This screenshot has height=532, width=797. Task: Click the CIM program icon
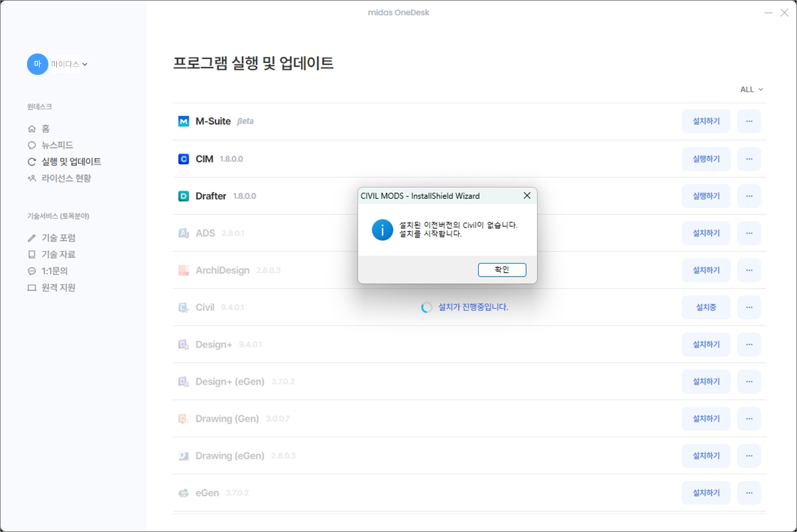pyautogui.click(x=184, y=159)
